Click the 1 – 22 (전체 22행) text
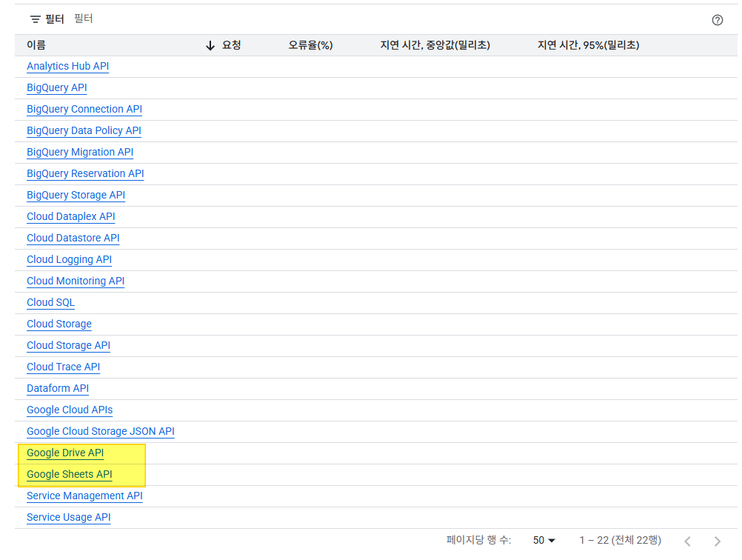The image size is (742, 560). point(620,540)
